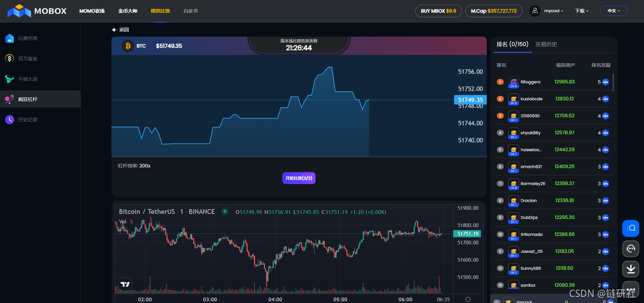Click the $51749.35 BTC price text
The height and width of the screenshot is (303, 644).
(169, 46)
